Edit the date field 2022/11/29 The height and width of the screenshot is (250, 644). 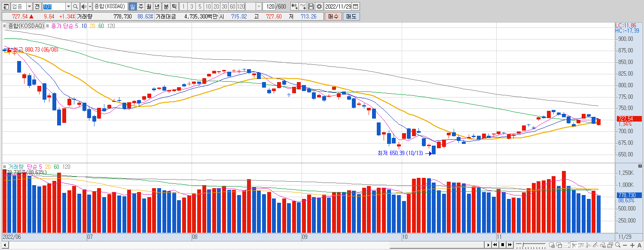(x=338, y=6)
